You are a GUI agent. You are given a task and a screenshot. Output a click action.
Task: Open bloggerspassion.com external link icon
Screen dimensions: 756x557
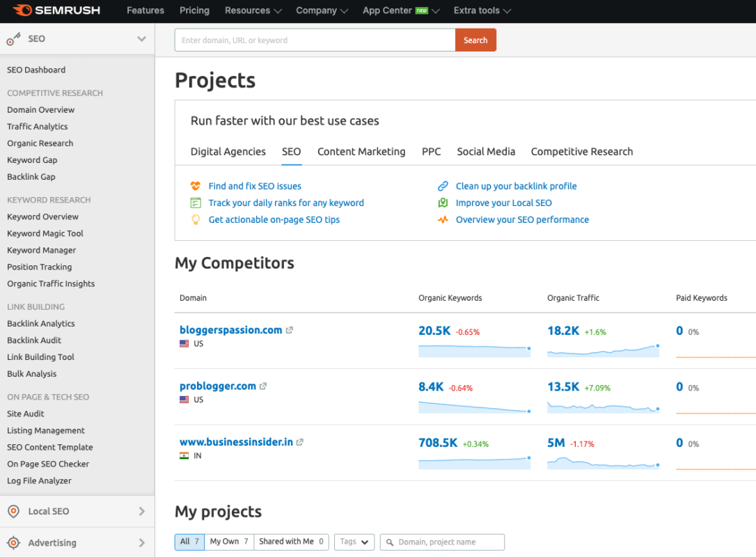[290, 330]
